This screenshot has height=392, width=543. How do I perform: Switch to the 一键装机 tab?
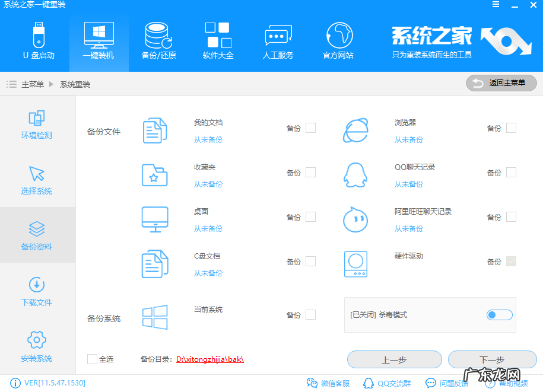(x=99, y=39)
